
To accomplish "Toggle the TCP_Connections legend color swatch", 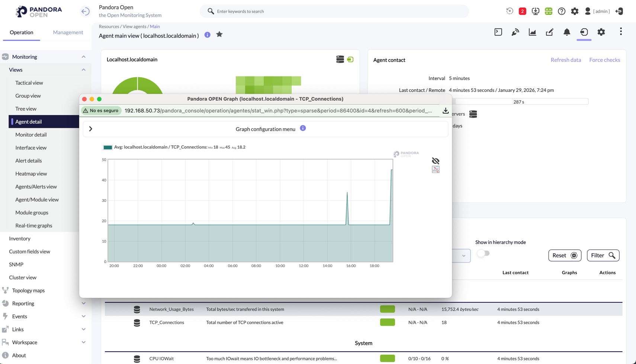I will pos(107,147).
